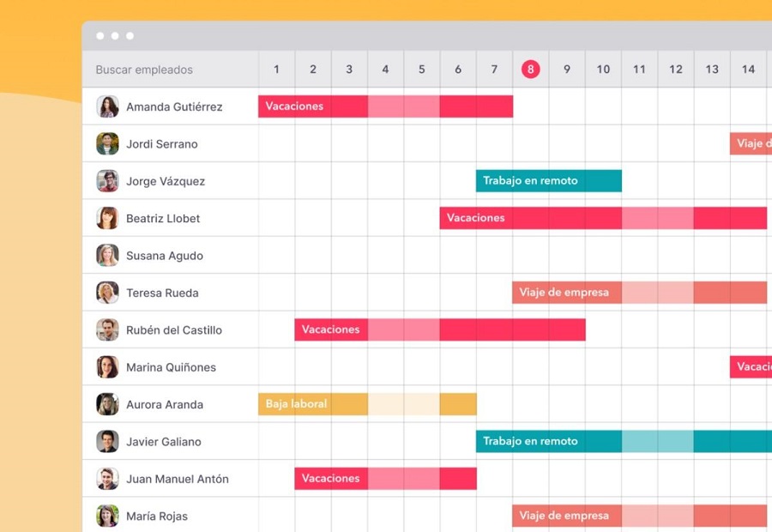This screenshot has height=532, width=772.
Task: Open Jorge Vázquez's avatar picture
Action: pos(107,181)
